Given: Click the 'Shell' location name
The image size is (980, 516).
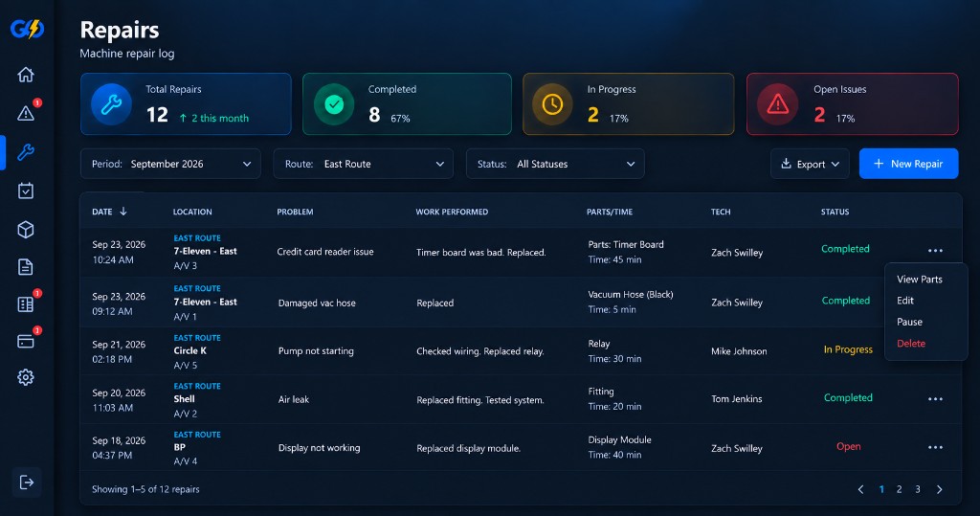Looking at the screenshot, I should 185,399.
